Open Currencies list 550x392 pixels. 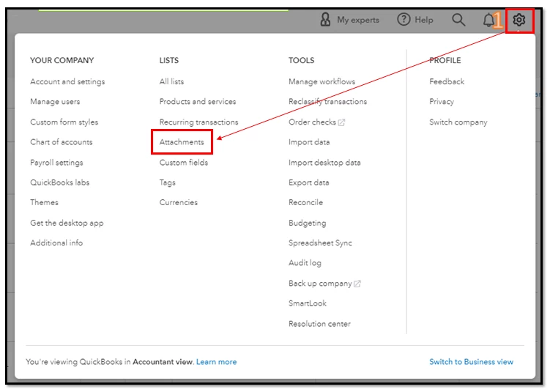pyautogui.click(x=179, y=202)
